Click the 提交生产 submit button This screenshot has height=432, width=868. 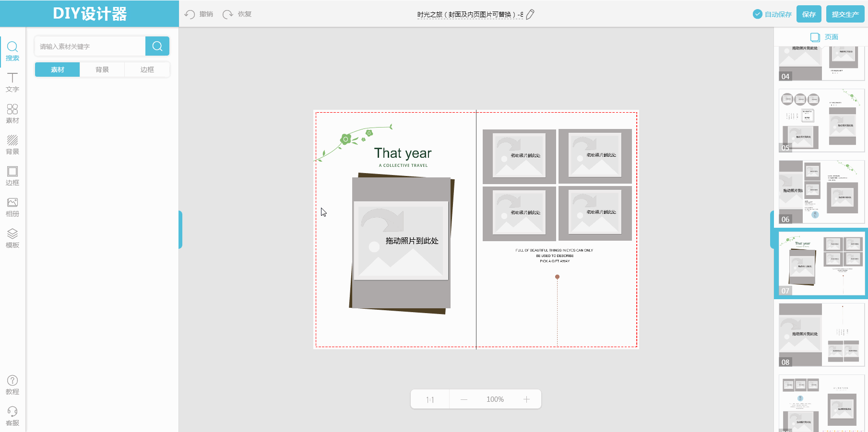pyautogui.click(x=845, y=14)
